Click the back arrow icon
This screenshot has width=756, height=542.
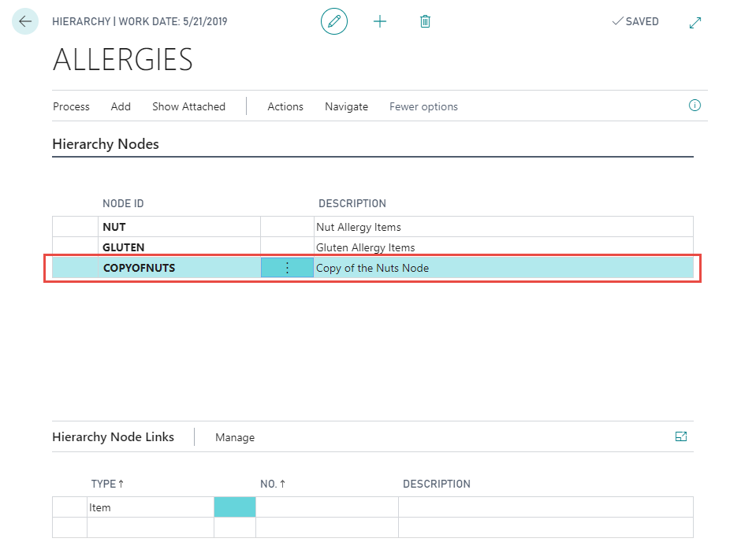25,22
